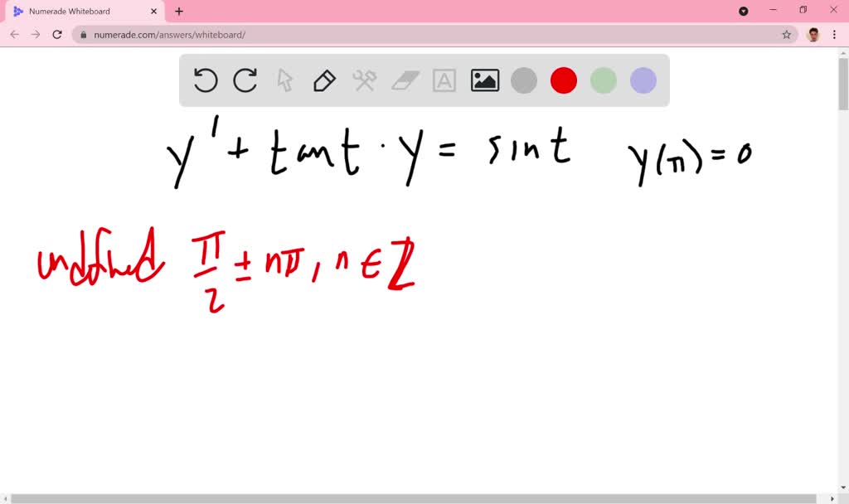Undo the last pen stroke
The image size is (849, 504).
pyautogui.click(x=205, y=80)
